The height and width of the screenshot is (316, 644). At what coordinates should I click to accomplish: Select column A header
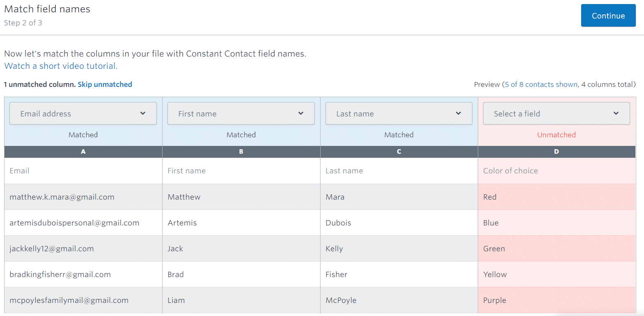click(x=83, y=152)
